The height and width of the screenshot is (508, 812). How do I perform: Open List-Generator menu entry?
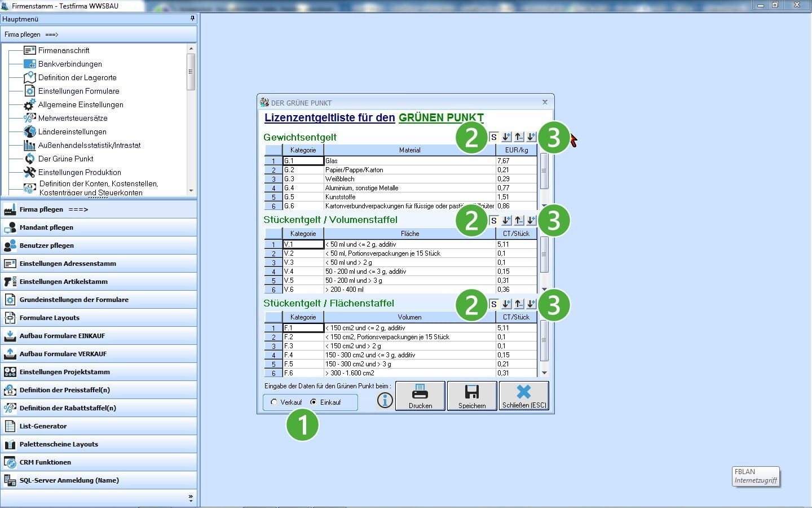[x=99, y=426]
